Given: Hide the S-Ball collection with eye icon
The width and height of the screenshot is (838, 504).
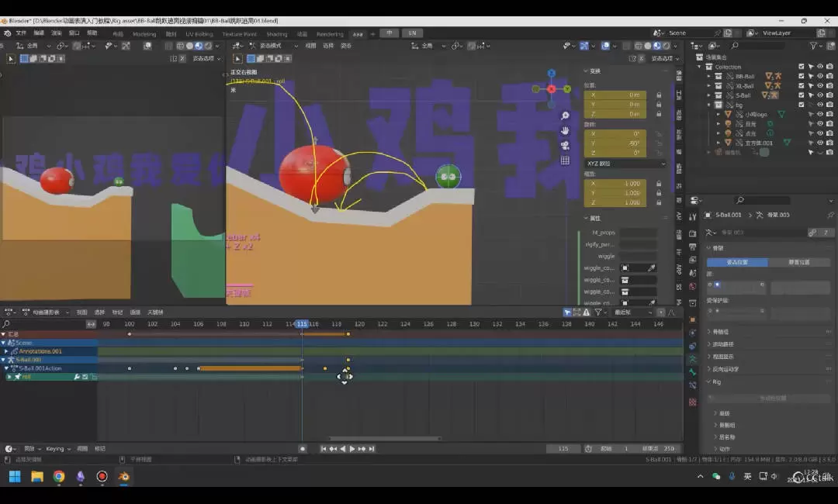Looking at the screenshot, I should [x=820, y=95].
